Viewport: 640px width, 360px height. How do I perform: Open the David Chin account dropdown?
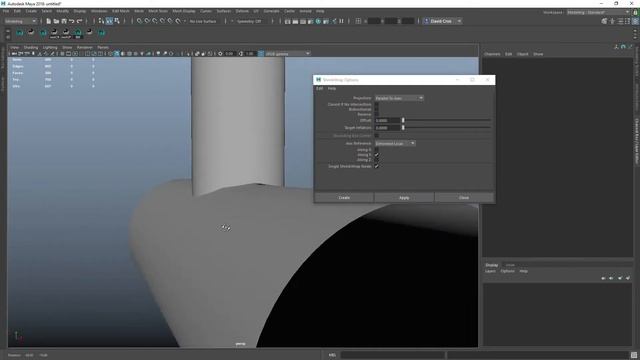pos(442,21)
